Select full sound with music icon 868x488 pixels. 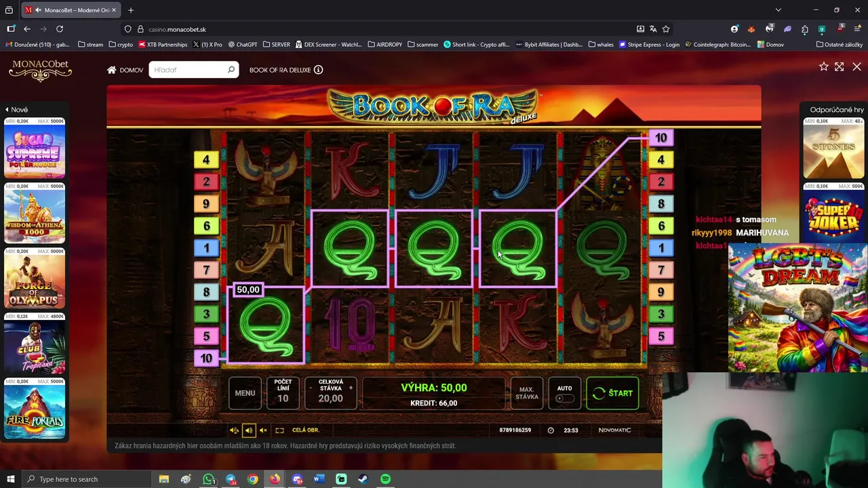click(234, 430)
